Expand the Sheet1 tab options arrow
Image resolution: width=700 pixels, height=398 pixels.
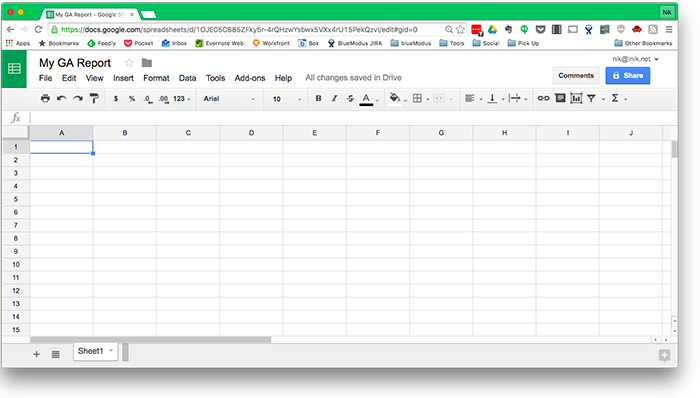[111, 351]
